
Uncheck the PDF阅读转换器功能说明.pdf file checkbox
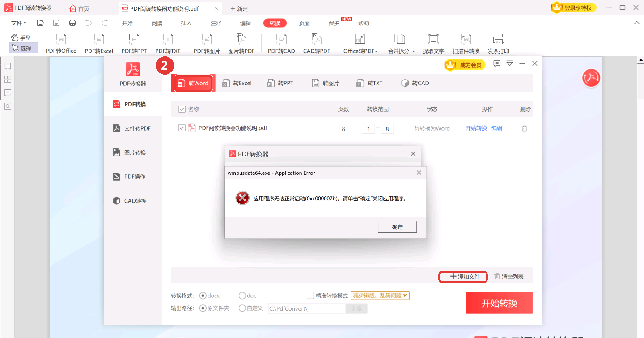pyautogui.click(x=182, y=128)
